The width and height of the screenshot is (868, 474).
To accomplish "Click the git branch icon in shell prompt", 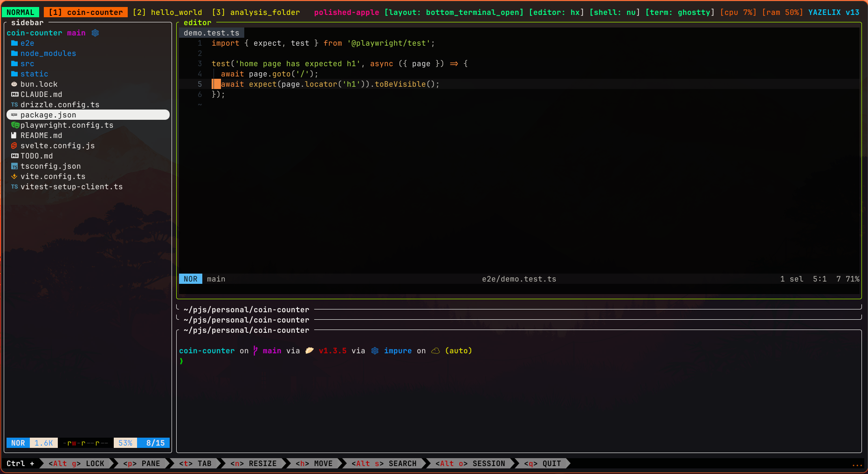I will click(x=255, y=351).
